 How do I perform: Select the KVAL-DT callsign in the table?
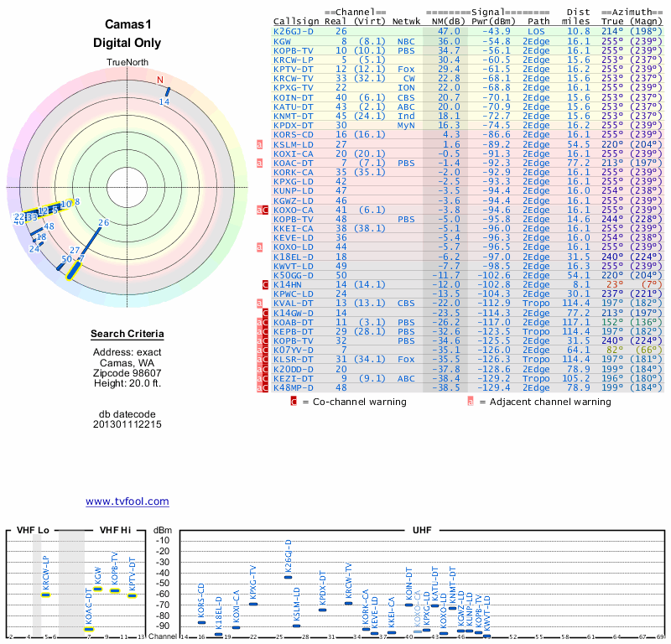[x=294, y=304]
